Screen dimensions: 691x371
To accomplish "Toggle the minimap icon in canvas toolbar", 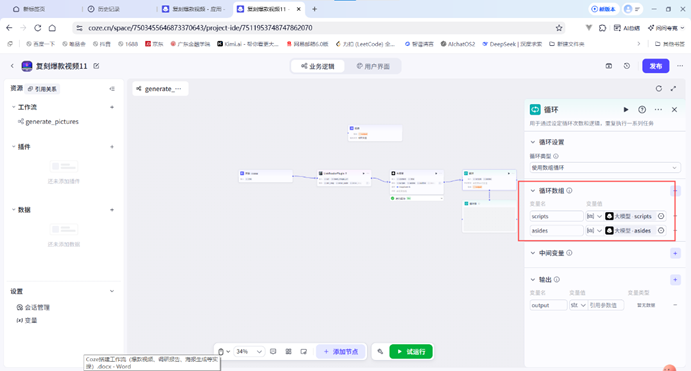I will pos(304,352).
